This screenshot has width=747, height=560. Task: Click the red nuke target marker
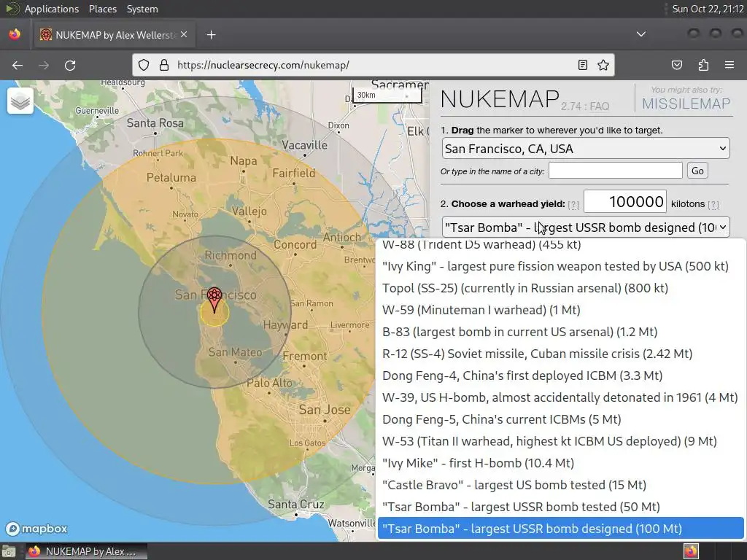pos(214,300)
